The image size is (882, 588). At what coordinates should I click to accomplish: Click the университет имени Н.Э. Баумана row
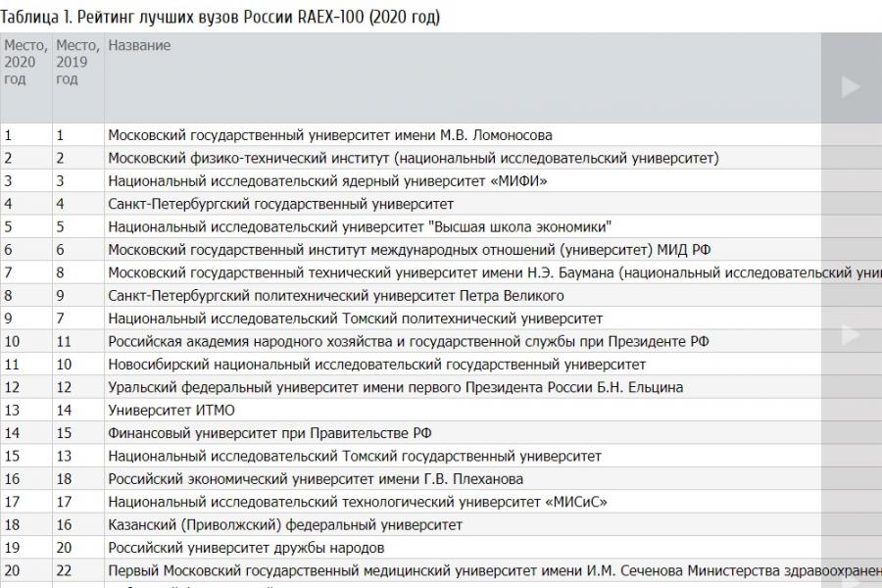(490, 272)
